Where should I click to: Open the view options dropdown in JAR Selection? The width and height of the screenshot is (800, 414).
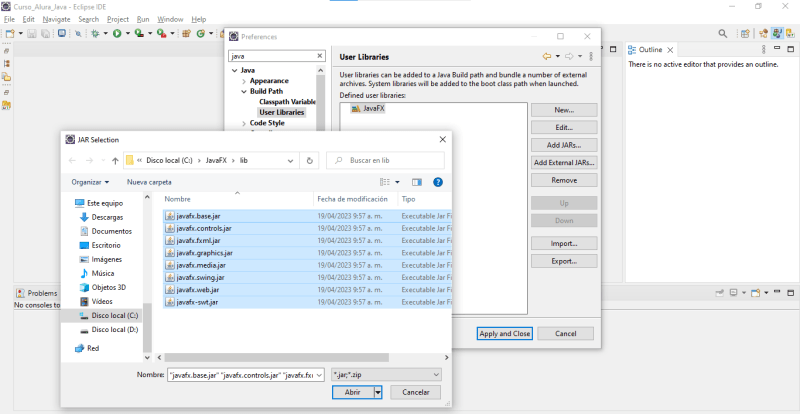397,182
